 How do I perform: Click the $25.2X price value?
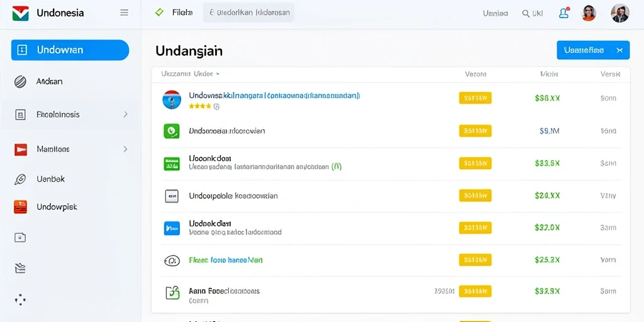click(x=547, y=260)
